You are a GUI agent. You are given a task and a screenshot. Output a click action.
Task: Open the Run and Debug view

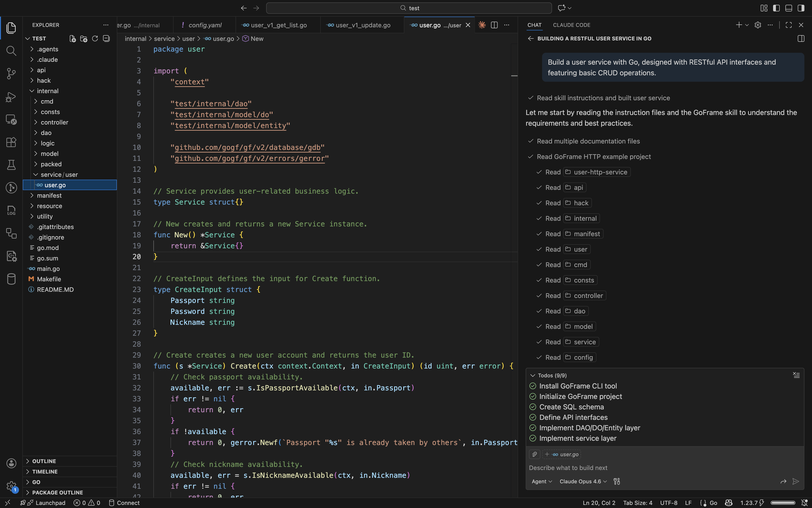(x=11, y=97)
